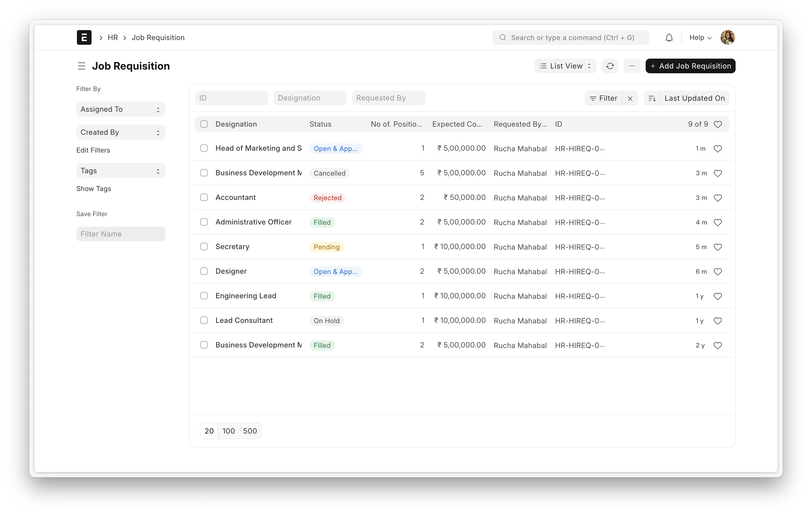Click Add Job Requisition
Screen dimensions: 812x516
coord(690,66)
